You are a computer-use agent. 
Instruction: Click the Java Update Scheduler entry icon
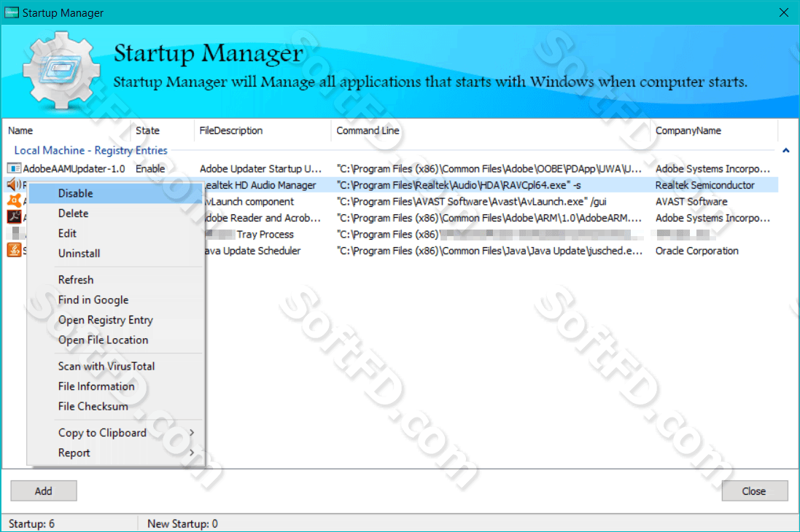15,250
